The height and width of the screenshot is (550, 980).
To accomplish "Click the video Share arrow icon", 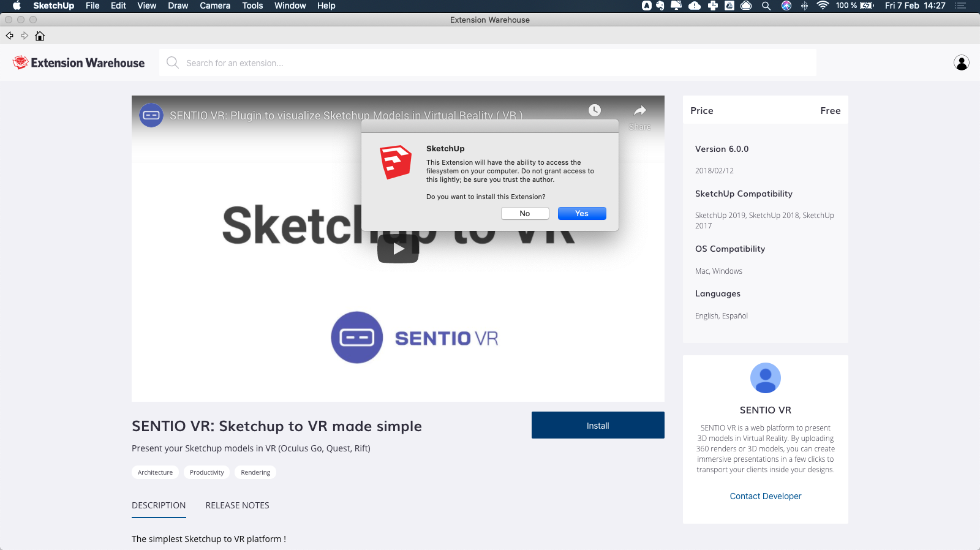I will [640, 110].
